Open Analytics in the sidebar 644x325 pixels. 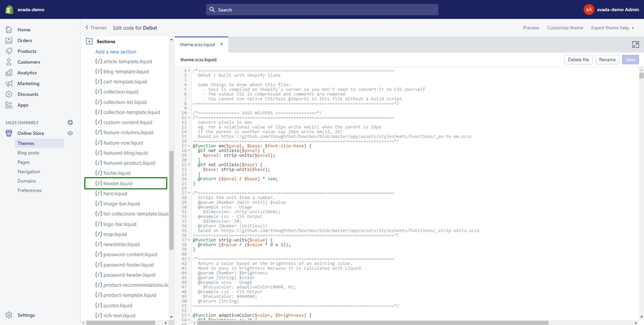pos(27,73)
